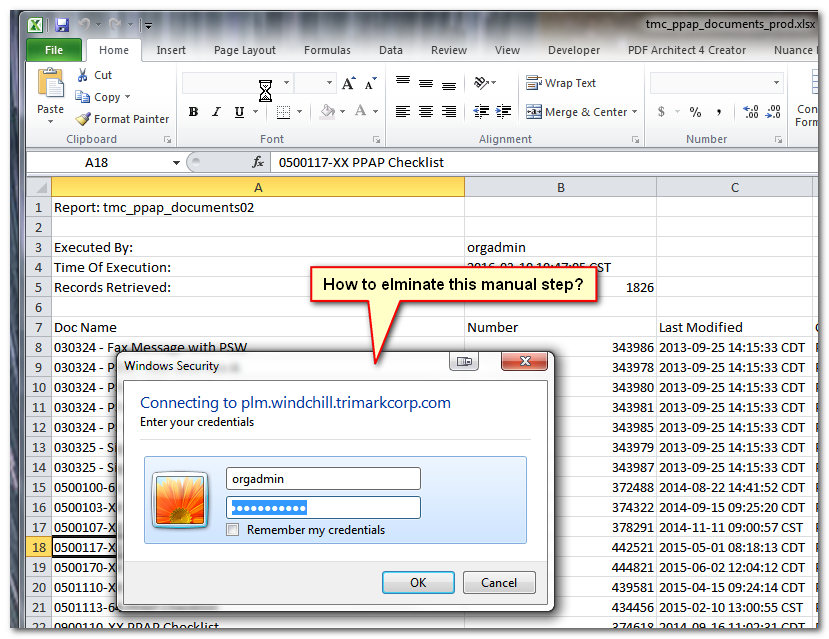Open the Customize Quick Access Toolbar dropdown

click(x=148, y=25)
